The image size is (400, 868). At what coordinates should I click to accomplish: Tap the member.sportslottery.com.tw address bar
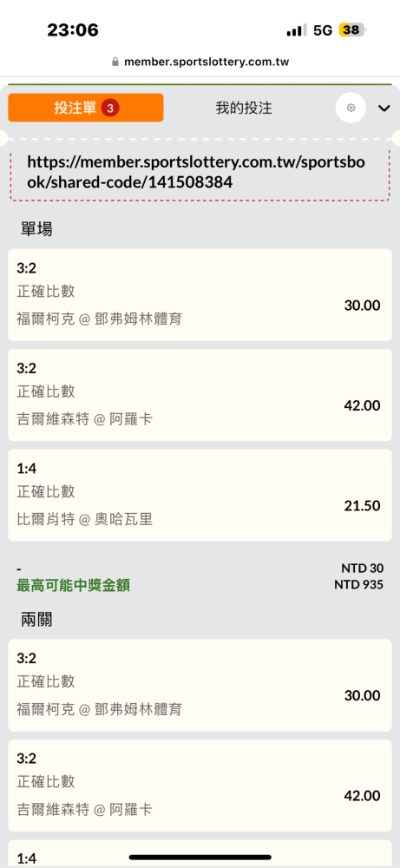(x=200, y=62)
